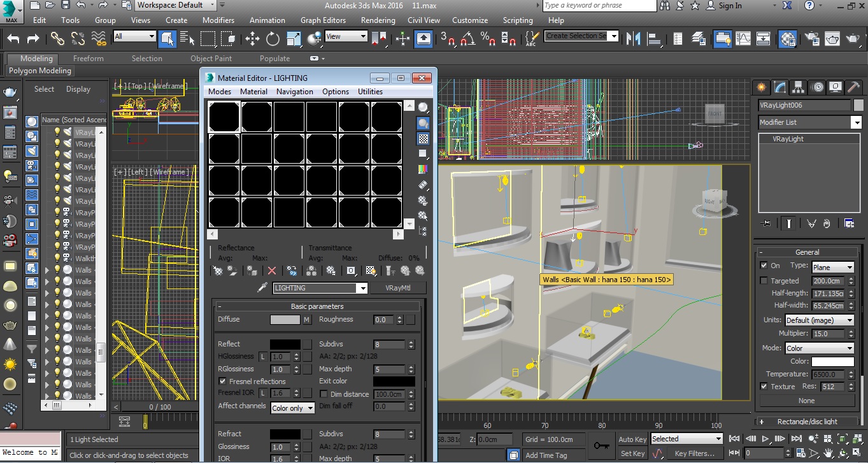Click the Color swatch in VRayLight settings
This screenshot has width=868, height=463.
tap(833, 360)
